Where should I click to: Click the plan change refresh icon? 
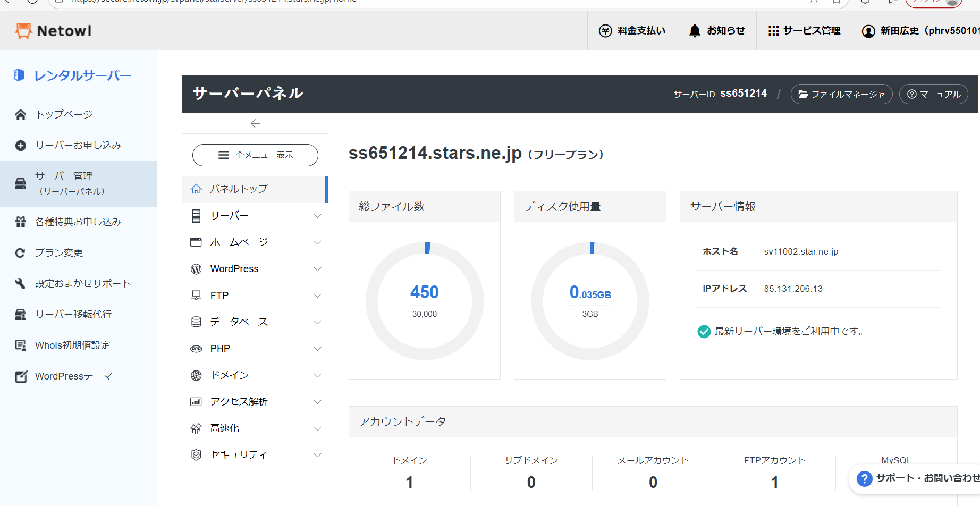[21, 253]
